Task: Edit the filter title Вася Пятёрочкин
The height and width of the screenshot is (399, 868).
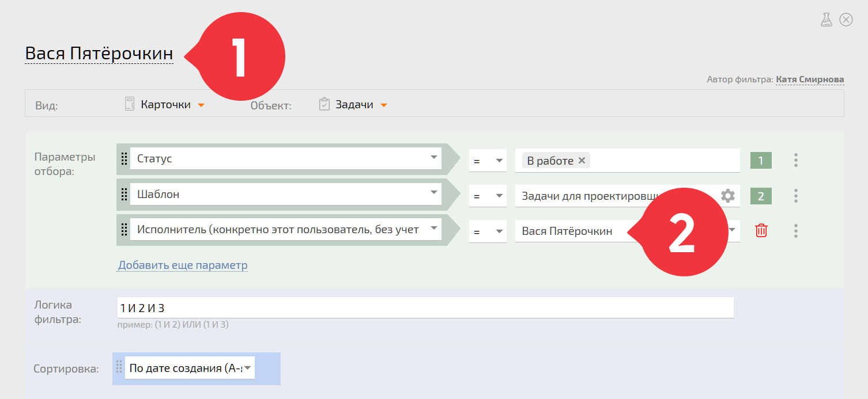Action: tap(99, 54)
